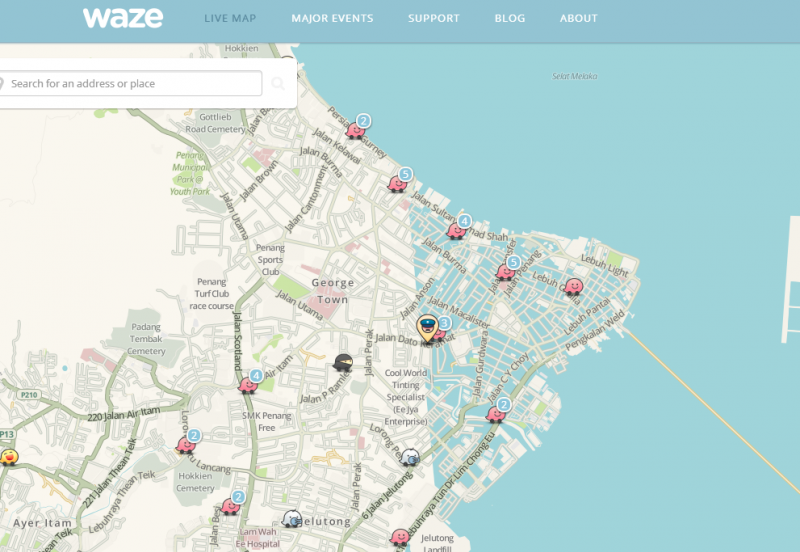Select the yellow Wazer near the P13 road marker
This screenshot has width=800, height=552.
tap(9, 457)
